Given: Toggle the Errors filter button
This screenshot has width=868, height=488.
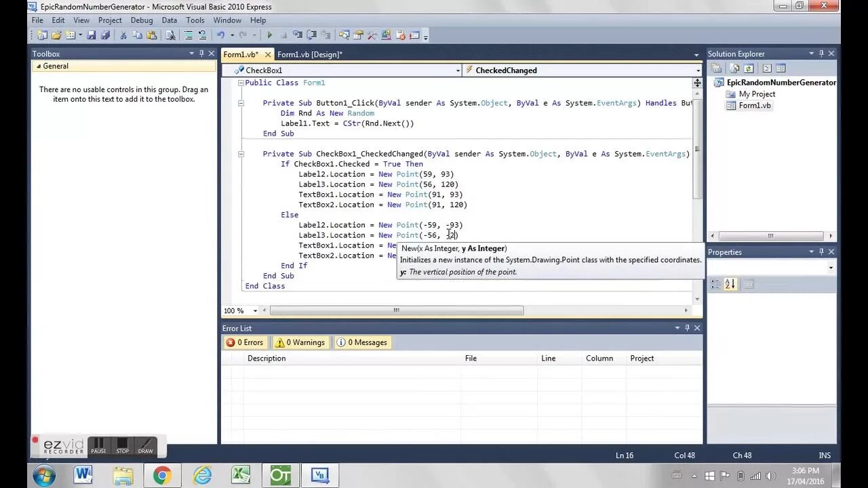Looking at the screenshot, I should pos(244,342).
